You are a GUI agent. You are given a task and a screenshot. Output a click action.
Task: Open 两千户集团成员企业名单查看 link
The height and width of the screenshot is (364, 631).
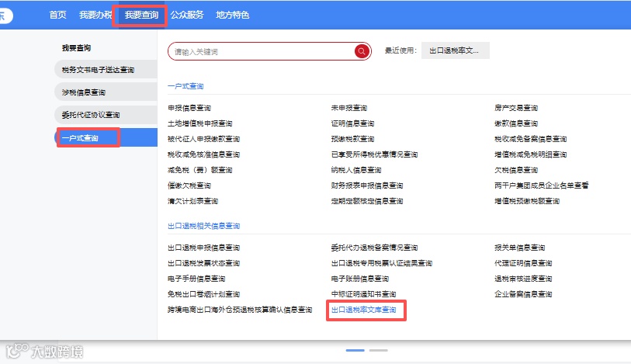(x=541, y=185)
